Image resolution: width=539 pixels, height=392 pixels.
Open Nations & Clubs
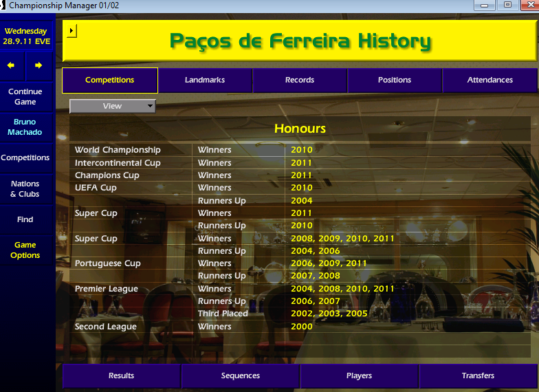tap(25, 188)
